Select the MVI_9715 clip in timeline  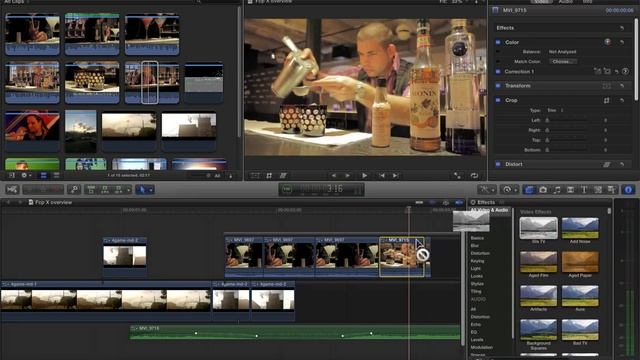402,257
